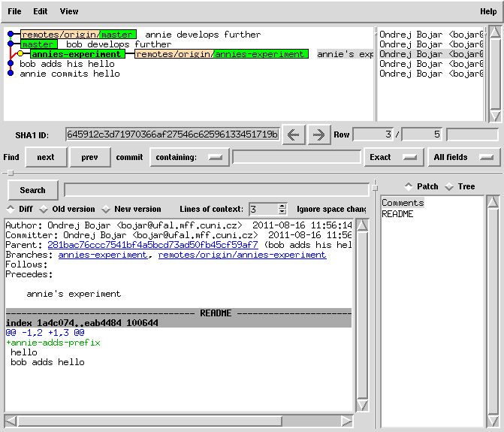Select the Old version radio button
This screenshot has height=432, width=504.
click(68, 209)
